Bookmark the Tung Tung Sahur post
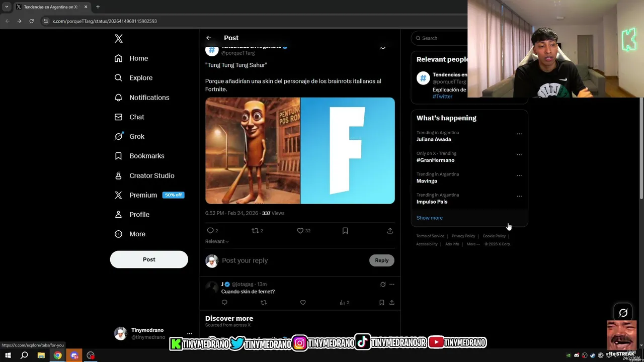 345,231
